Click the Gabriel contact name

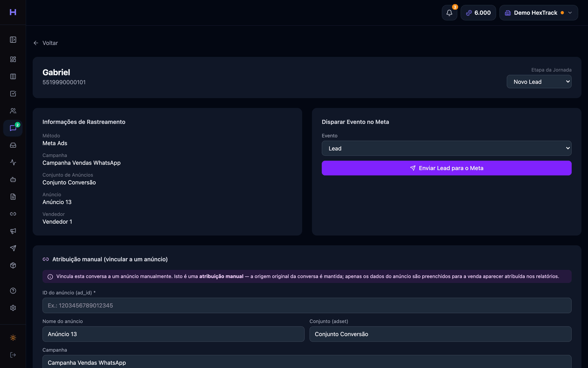coord(56,72)
